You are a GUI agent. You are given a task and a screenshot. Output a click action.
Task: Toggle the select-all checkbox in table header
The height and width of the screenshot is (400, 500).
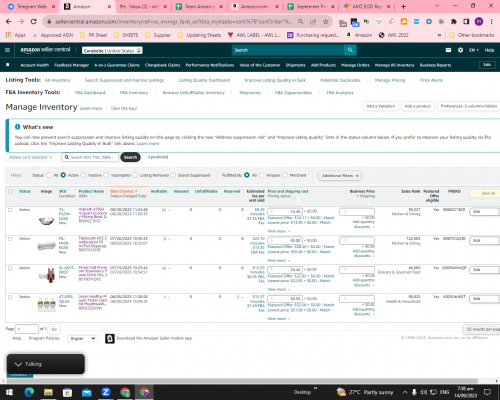pyautogui.click(x=10, y=192)
